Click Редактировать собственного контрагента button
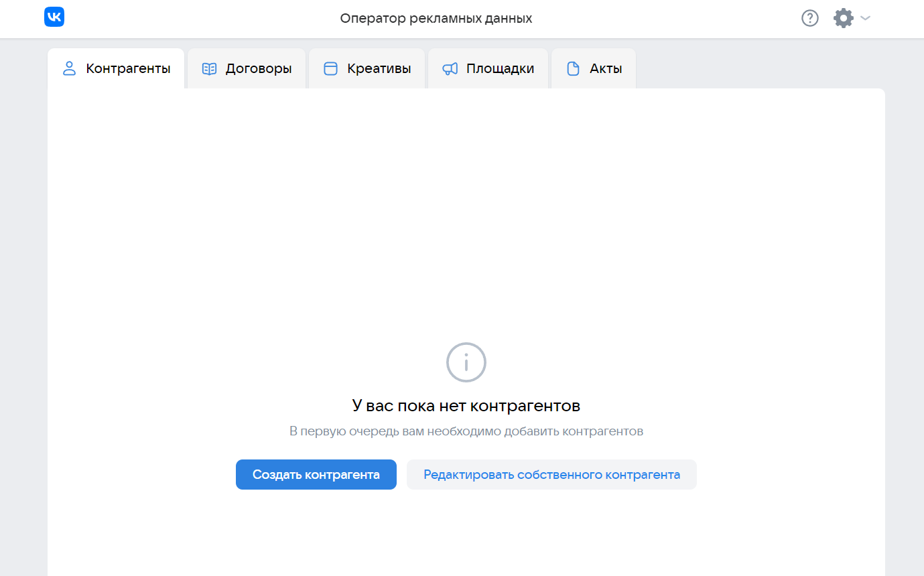Viewport: 924px width, 576px height. pos(551,474)
